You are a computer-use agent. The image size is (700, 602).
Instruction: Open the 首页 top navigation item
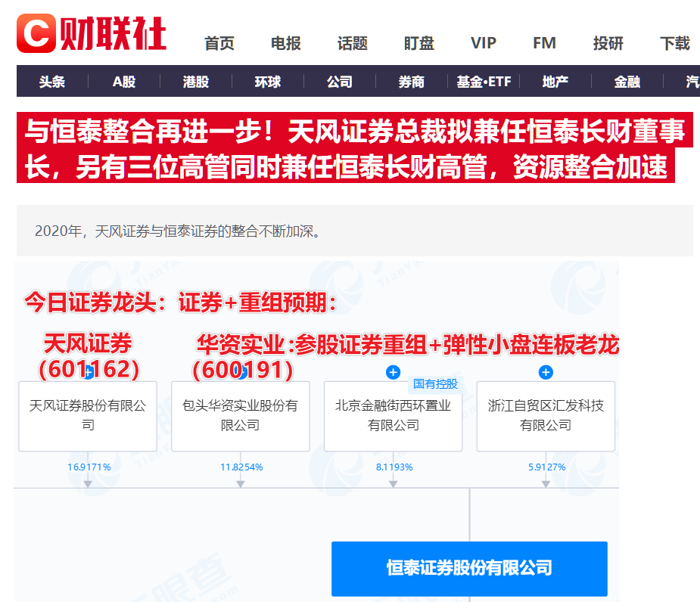coord(219,43)
